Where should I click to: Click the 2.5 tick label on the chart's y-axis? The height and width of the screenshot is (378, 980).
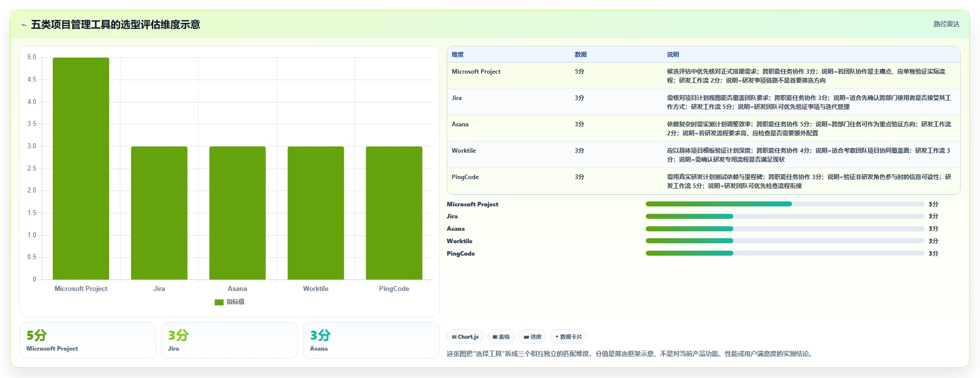pyautogui.click(x=32, y=169)
